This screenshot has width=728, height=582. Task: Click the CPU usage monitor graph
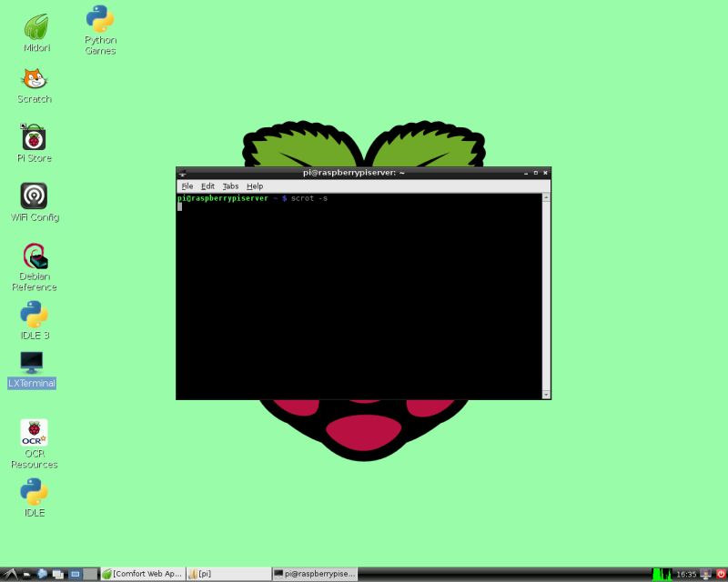[662, 574]
